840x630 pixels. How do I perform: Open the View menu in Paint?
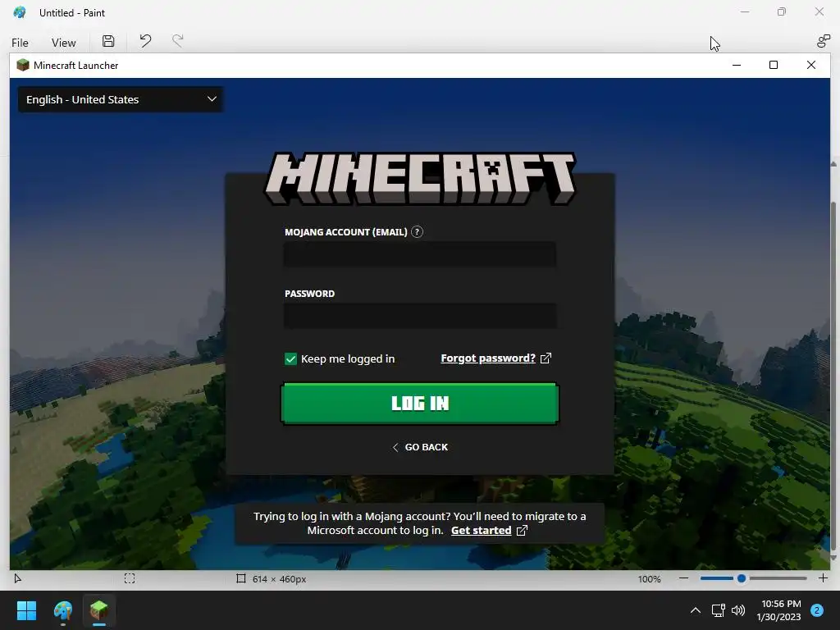pos(63,43)
